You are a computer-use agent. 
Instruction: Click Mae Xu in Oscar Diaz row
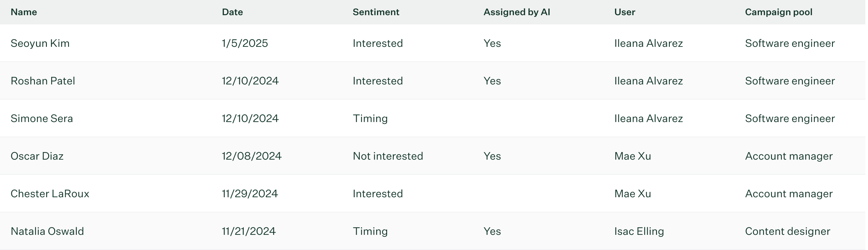[x=633, y=156]
